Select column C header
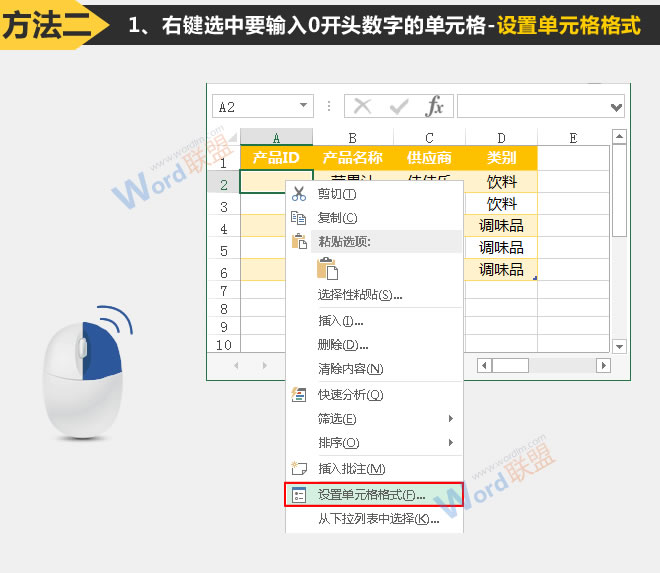Image resolution: width=660 pixels, height=573 pixels. [x=429, y=137]
